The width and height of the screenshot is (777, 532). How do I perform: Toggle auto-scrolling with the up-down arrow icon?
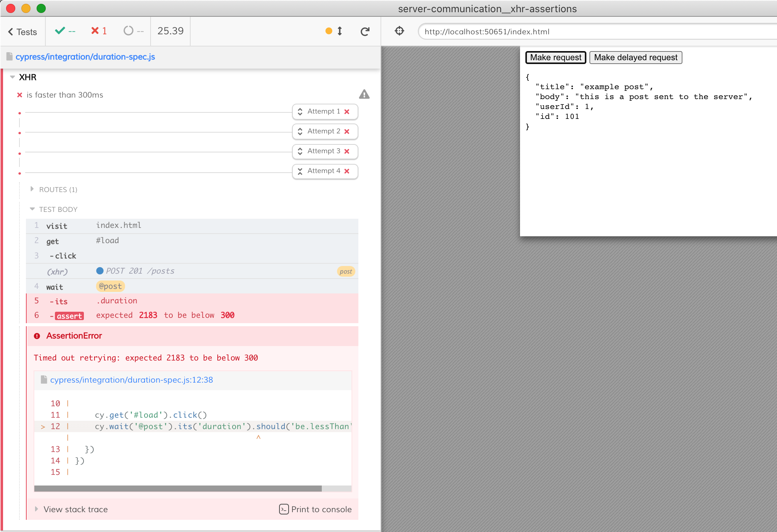(x=340, y=31)
